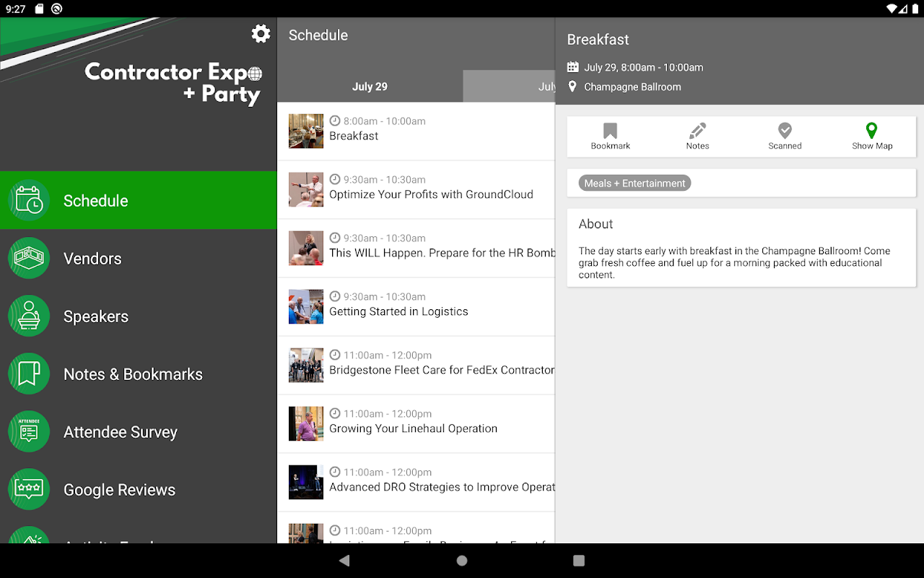Open Speakers menu item

tap(139, 316)
